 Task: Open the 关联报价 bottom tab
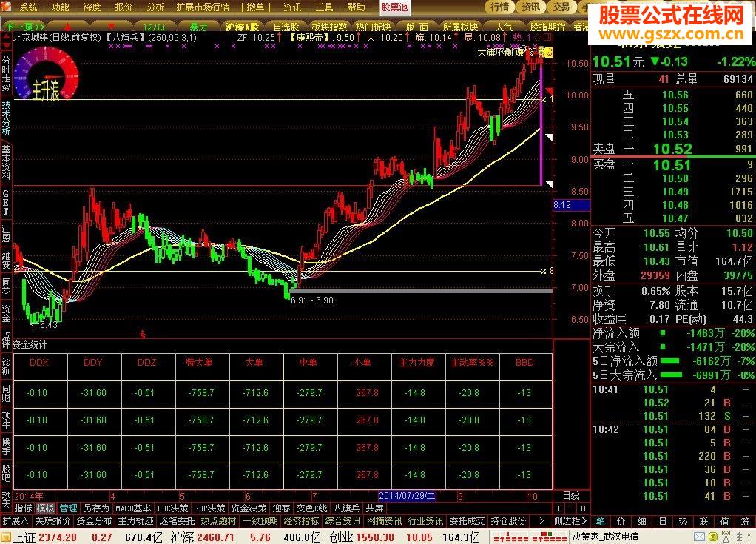[53, 521]
